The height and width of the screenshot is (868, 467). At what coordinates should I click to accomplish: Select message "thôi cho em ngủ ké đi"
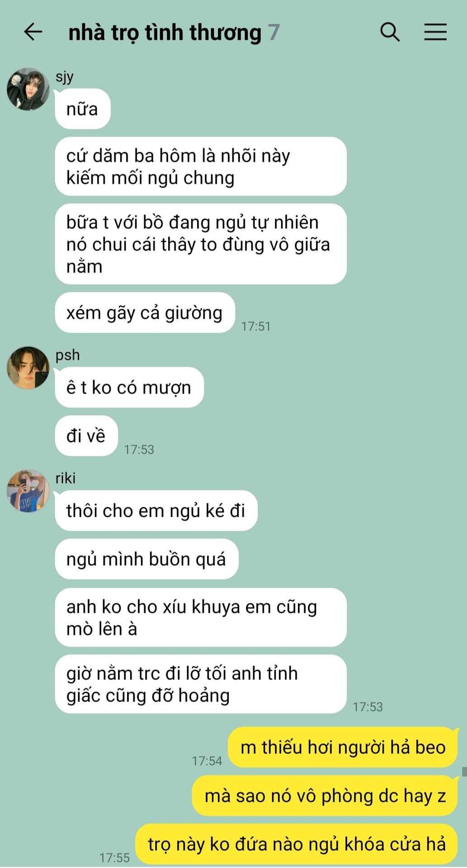(x=156, y=510)
